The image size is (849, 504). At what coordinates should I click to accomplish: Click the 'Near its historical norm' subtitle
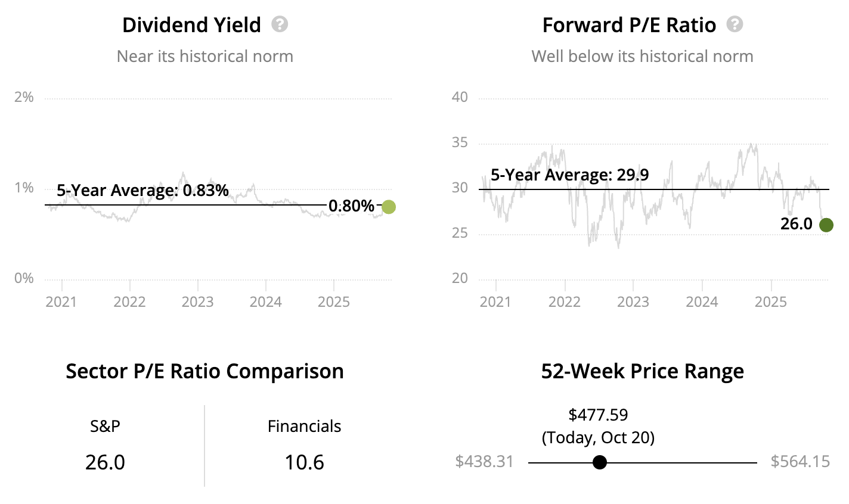pos(205,57)
